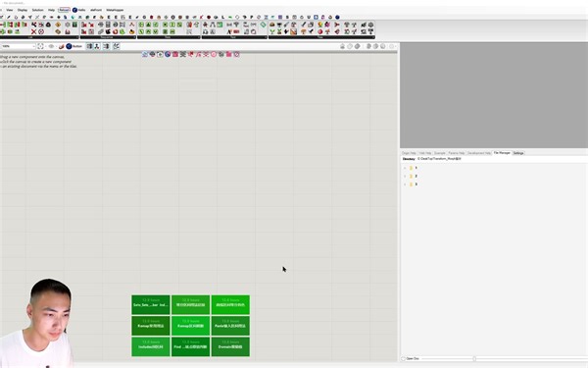Open the Includes green tile
This screenshot has height=368, width=588.
point(150,346)
